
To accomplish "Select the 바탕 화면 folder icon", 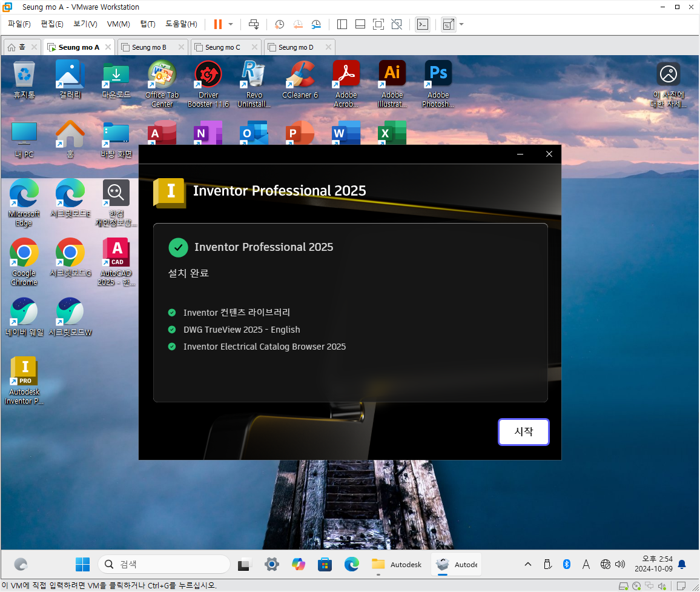I will pos(116,139).
